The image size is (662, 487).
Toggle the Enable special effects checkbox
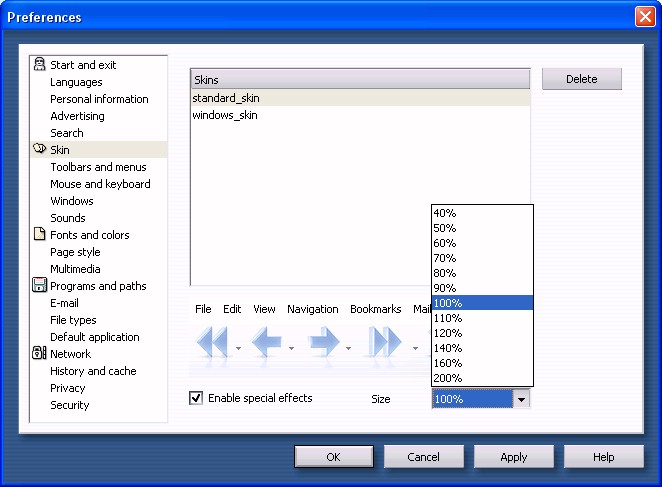tap(197, 398)
